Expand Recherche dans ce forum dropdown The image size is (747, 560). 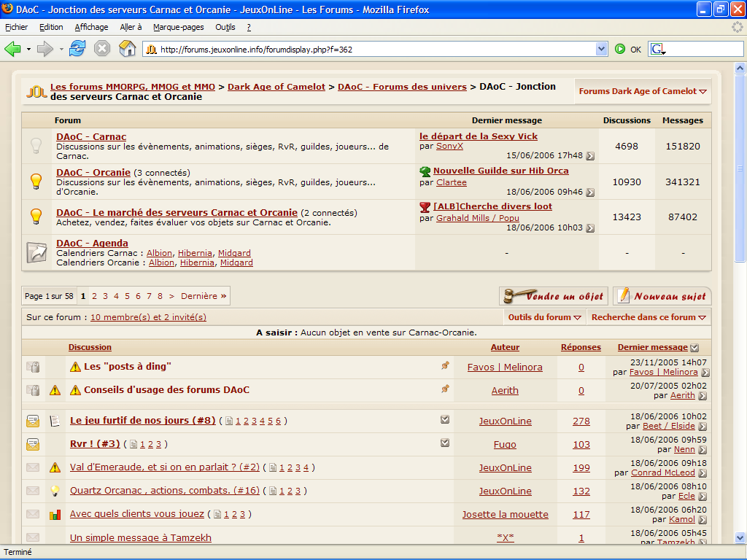pos(649,317)
